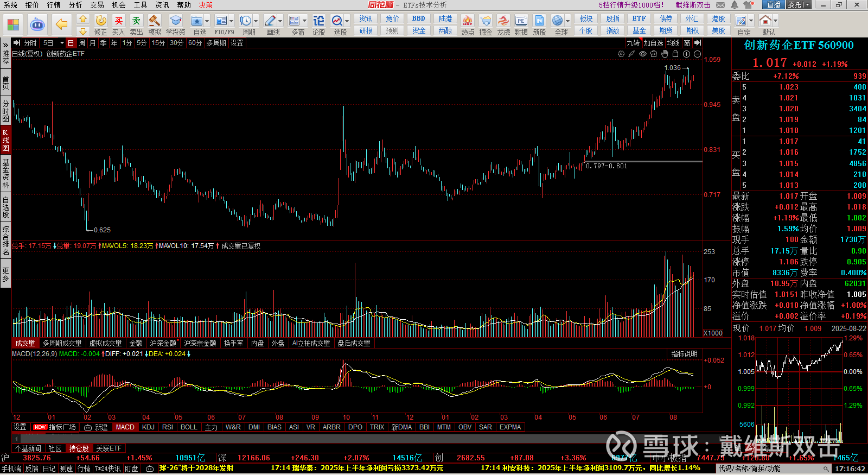The height and width of the screenshot is (475, 868).
Task: Click the down arrow page icon
Action: [83, 31]
